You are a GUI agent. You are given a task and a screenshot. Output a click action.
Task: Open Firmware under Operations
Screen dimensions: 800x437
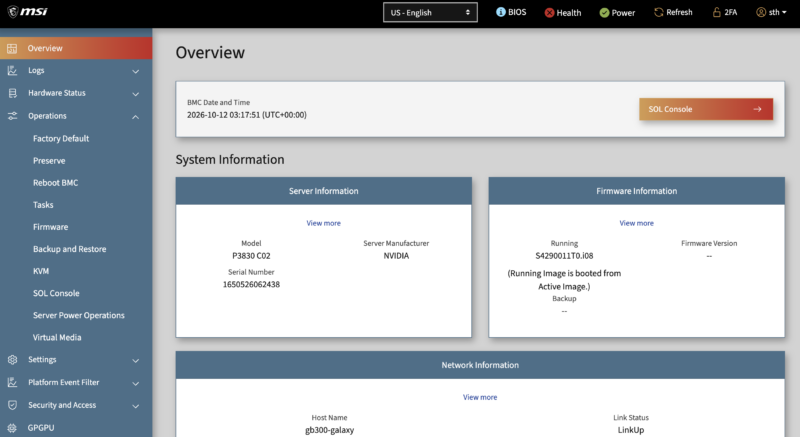click(51, 227)
